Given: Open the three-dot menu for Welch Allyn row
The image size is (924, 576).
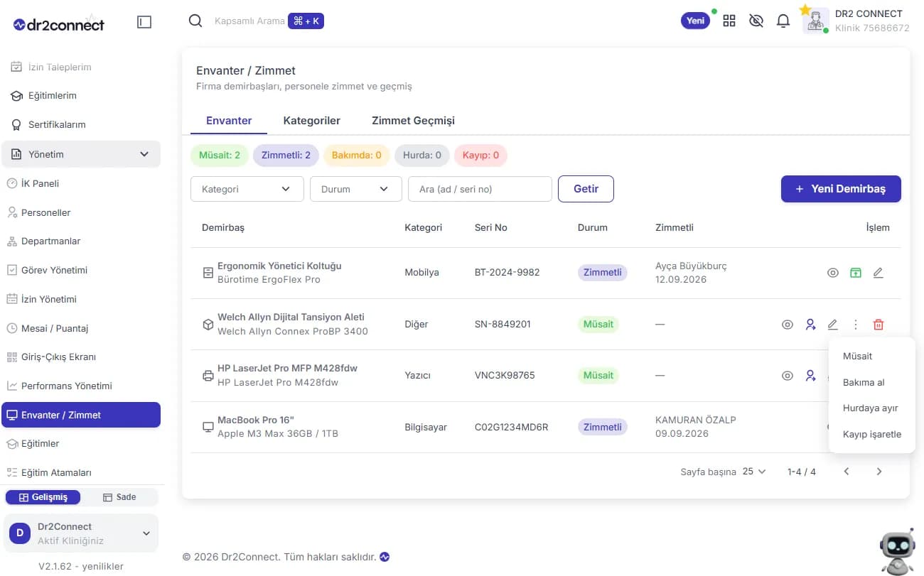Looking at the screenshot, I should tap(856, 325).
